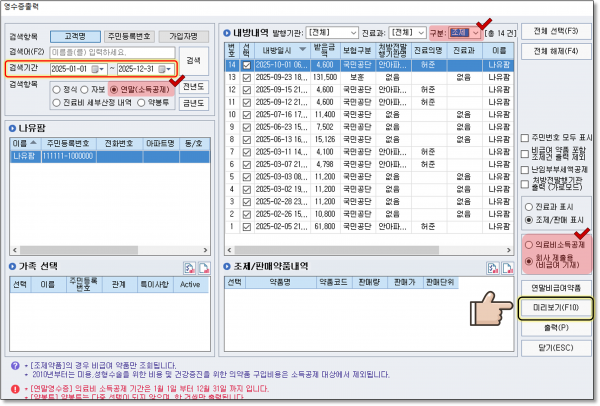Open the end date calendar picker
This screenshot has width=600, height=406.
pyautogui.click(x=170, y=69)
